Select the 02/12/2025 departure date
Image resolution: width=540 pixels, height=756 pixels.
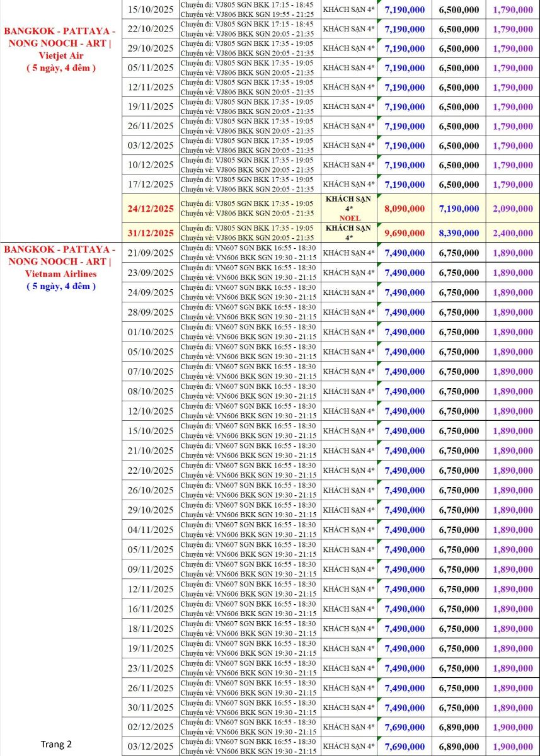pyautogui.click(x=151, y=727)
